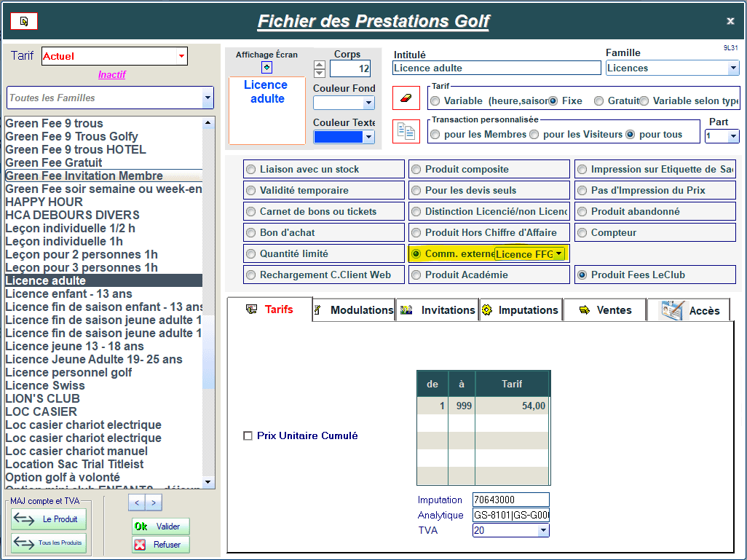Image resolution: width=747 pixels, height=560 pixels.
Task: Click the Corps value field
Action: tap(350, 68)
